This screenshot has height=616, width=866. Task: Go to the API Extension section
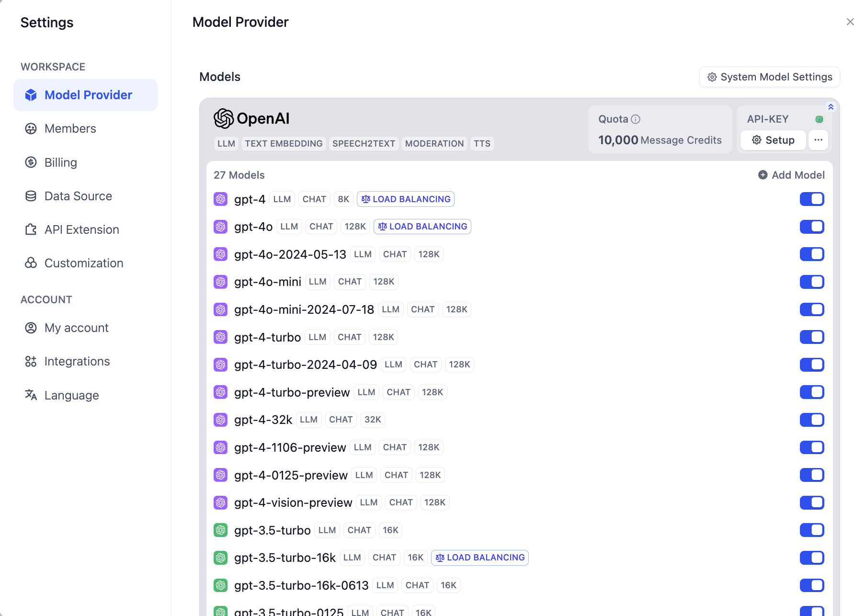coord(81,229)
